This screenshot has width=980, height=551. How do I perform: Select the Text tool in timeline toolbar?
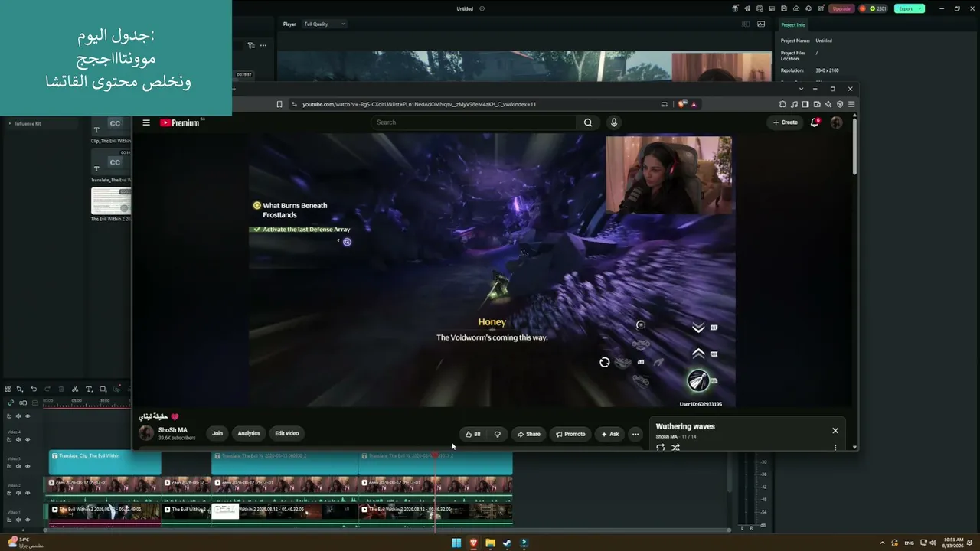point(89,389)
